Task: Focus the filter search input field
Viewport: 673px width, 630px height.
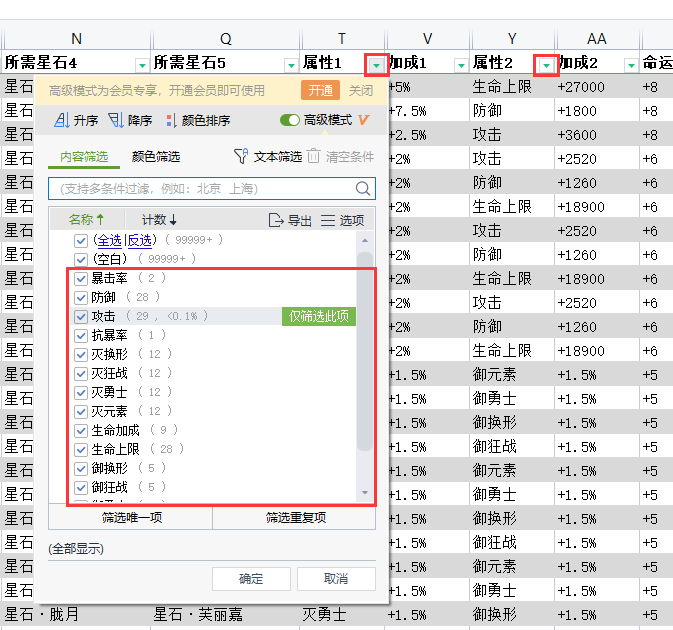Action: coord(212,188)
